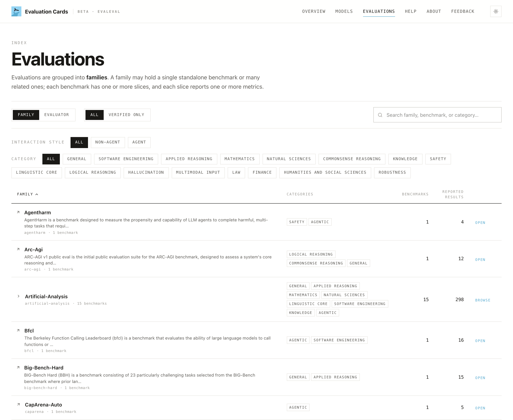
Task: Open the Arc-Agi family
Action: tap(480, 260)
